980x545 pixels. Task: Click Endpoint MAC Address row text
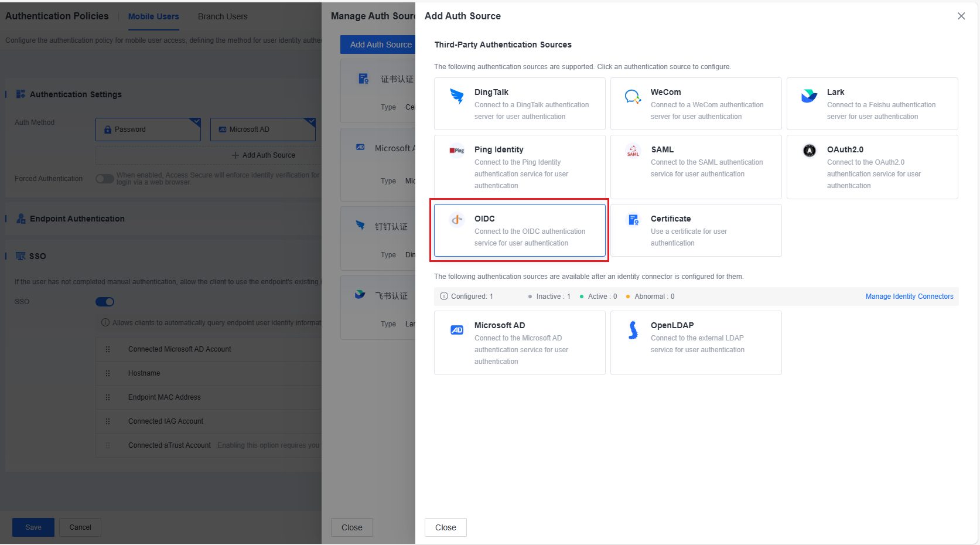[165, 397]
